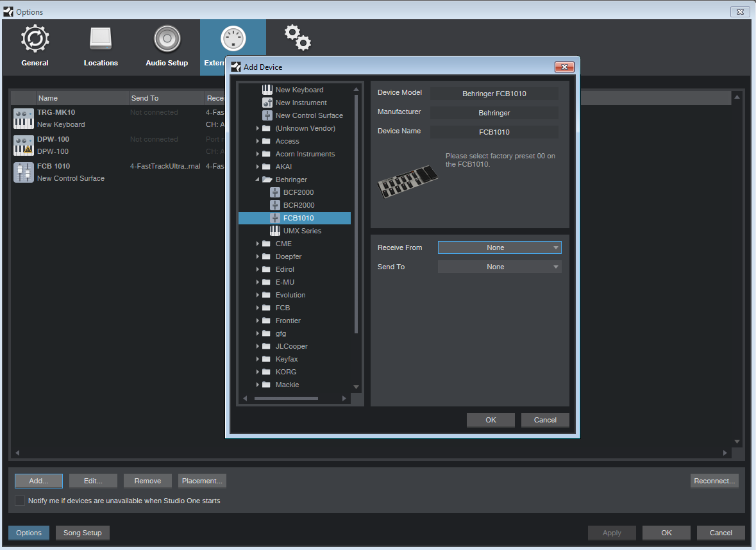Screen dimensions: 756x550
Task: Expand the Acorn Instruments folder
Action: pyautogui.click(x=258, y=154)
